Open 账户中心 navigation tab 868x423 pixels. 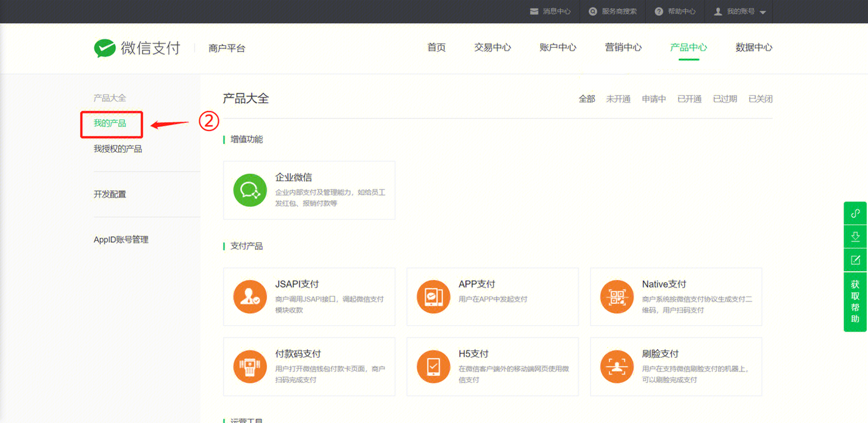tap(558, 47)
